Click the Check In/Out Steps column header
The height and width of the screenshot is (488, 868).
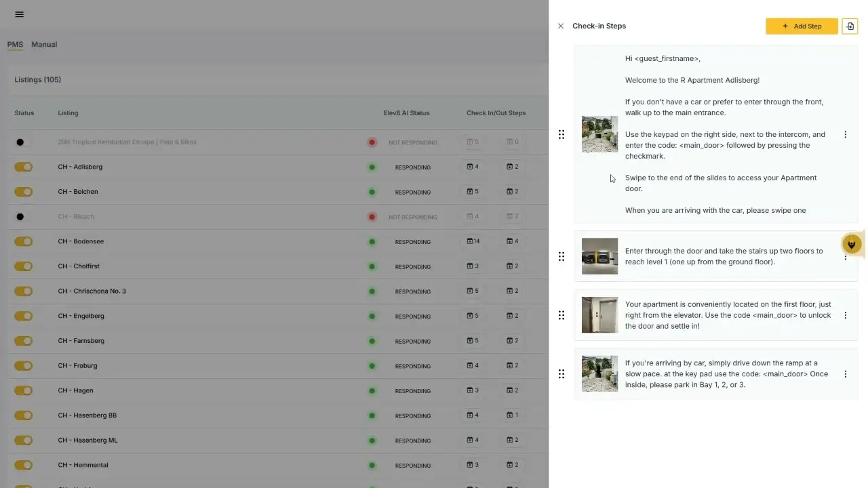click(496, 113)
